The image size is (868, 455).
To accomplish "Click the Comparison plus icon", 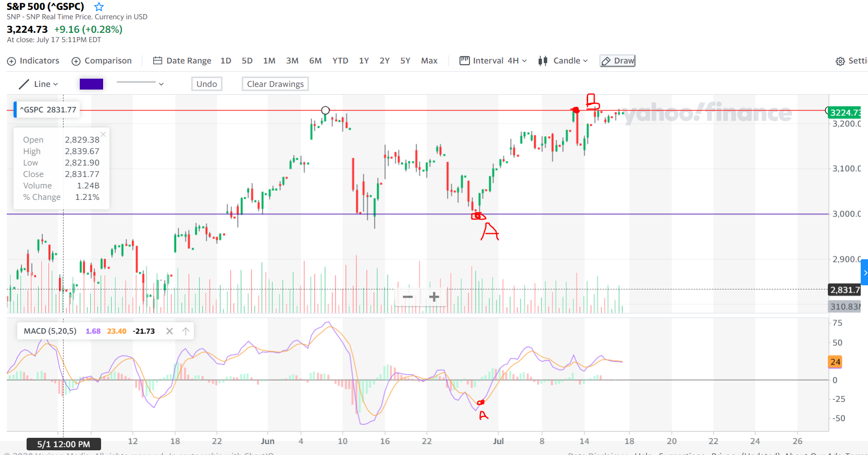I will (76, 61).
